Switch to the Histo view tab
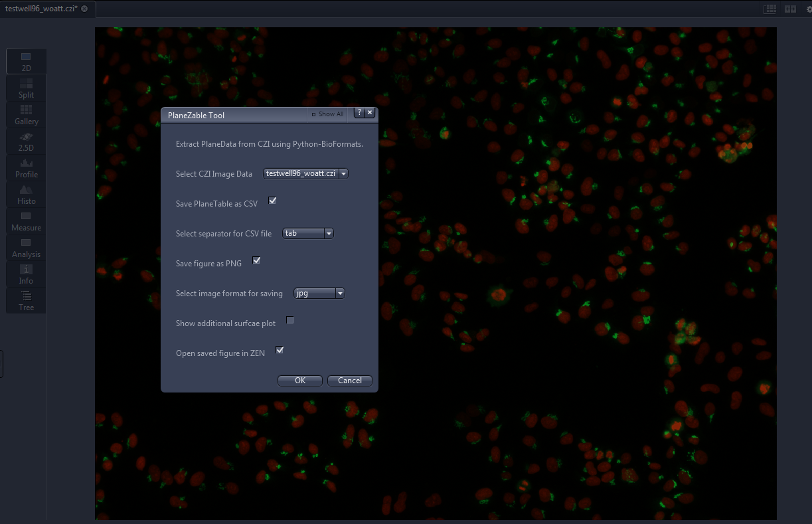The height and width of the screenshot is (524, 812). click(x=26, y=194)
